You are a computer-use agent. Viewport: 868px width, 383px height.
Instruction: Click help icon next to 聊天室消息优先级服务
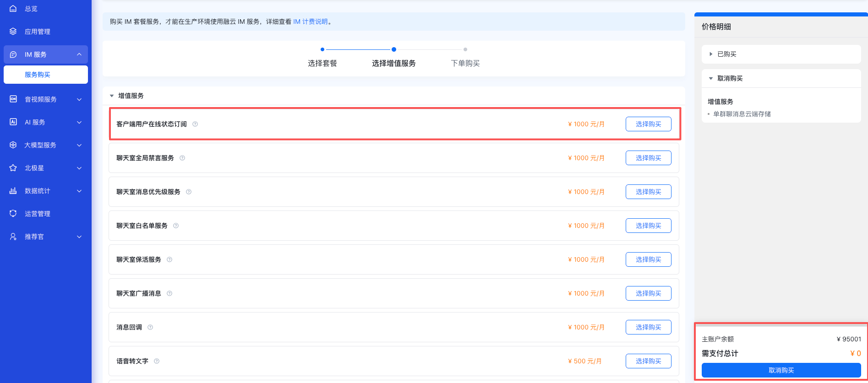pyautogui.click(x=189, y=192)
